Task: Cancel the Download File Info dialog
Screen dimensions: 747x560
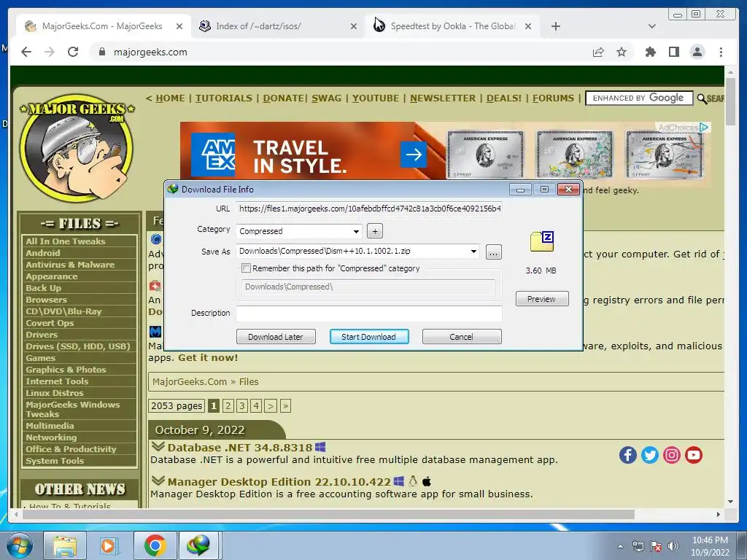Action: [462, 337]
